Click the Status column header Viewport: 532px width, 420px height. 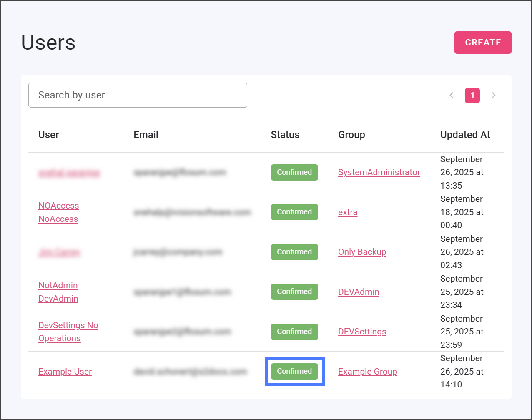coord(285,135)
